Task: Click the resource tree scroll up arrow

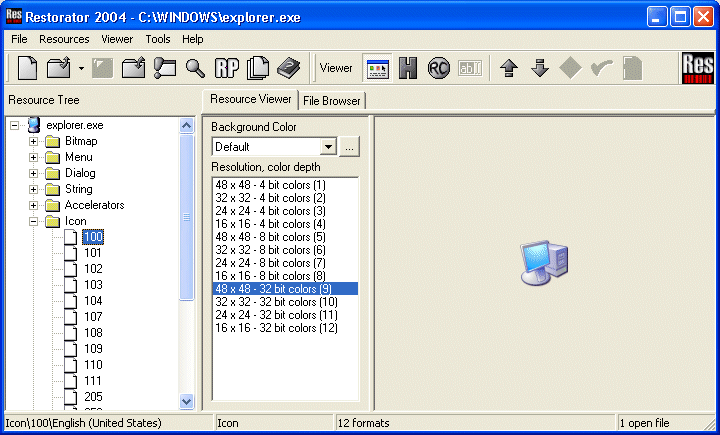Action: click(186, 126)
